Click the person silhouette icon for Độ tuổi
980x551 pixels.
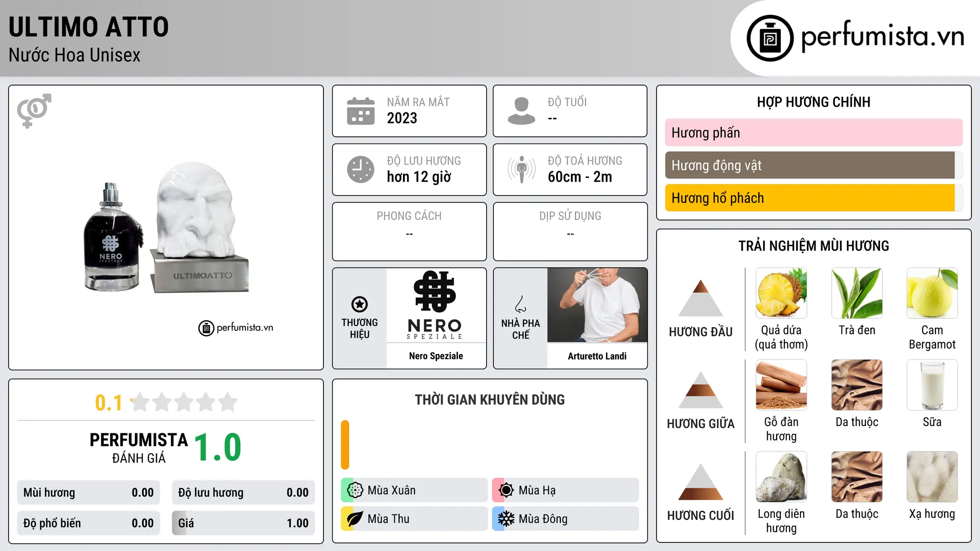522,111
